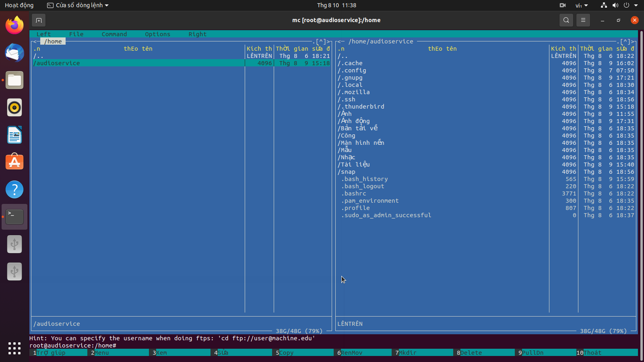Launch LibreOffice Writer from the dock
644x362 pixels.
(14, 135)
